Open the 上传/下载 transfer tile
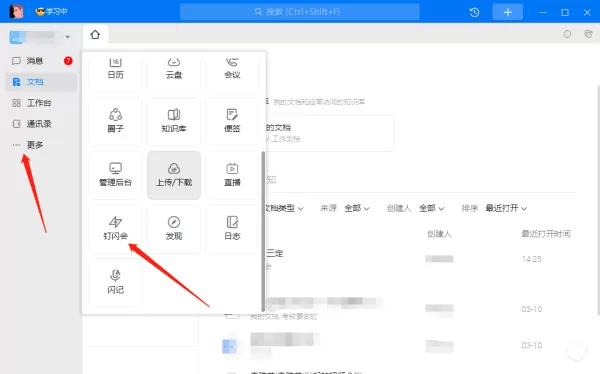 click(x=174, y=175)
